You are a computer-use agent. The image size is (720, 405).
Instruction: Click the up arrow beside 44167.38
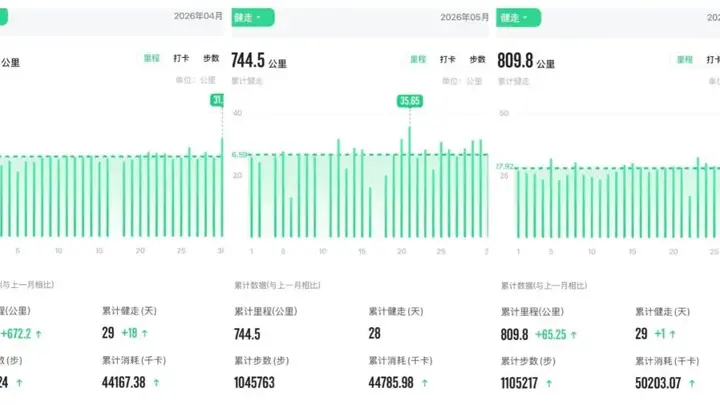point(156,382)
